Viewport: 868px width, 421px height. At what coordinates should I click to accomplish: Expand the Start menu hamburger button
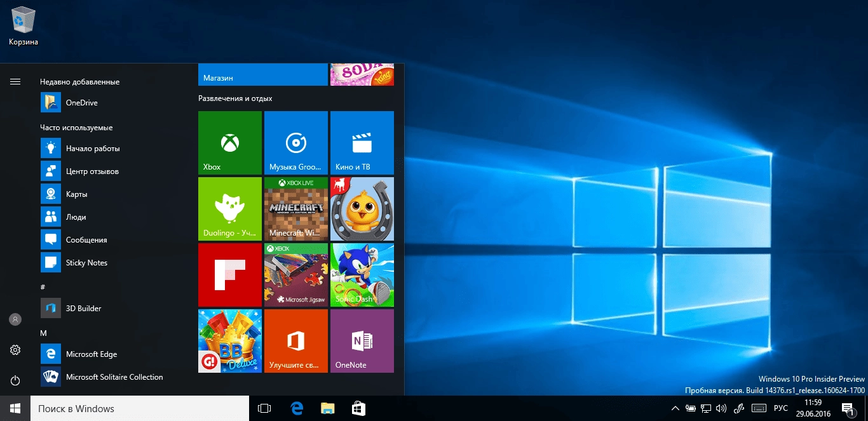(x=15, y=81)
